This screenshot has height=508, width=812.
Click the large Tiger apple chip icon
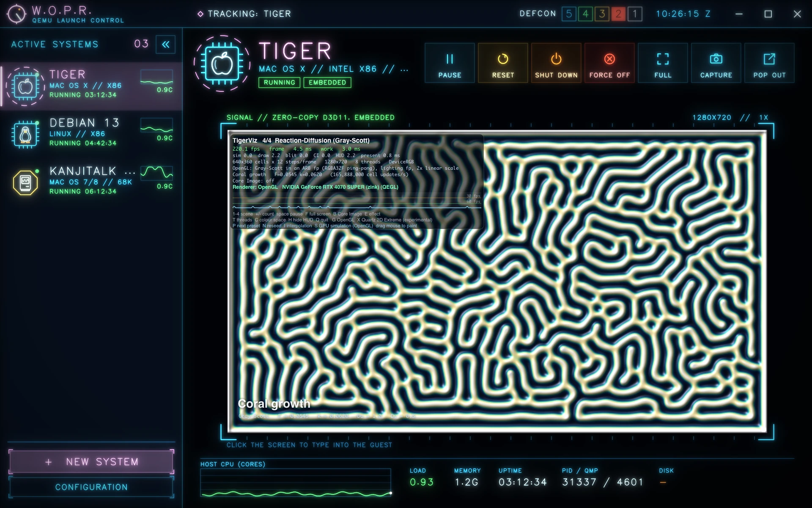coord(222,64)
